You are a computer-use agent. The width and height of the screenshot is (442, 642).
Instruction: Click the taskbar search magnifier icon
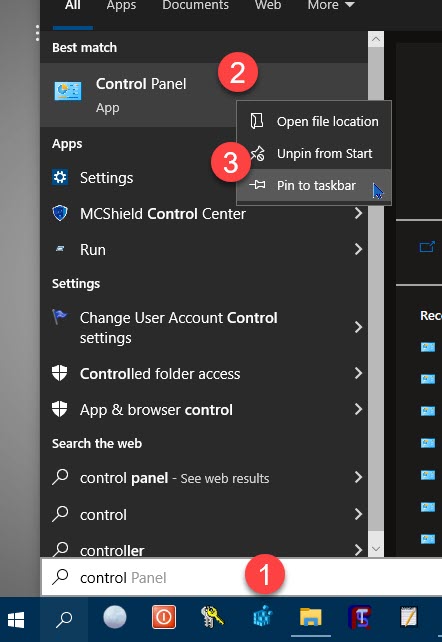pos(64,619)
